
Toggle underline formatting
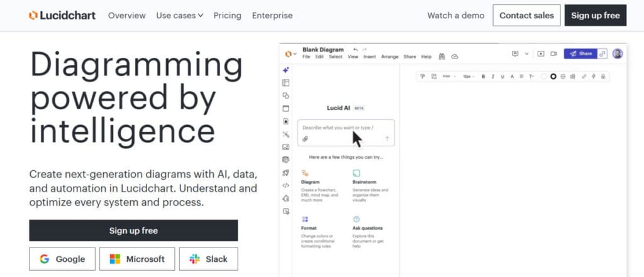point(502,77)
